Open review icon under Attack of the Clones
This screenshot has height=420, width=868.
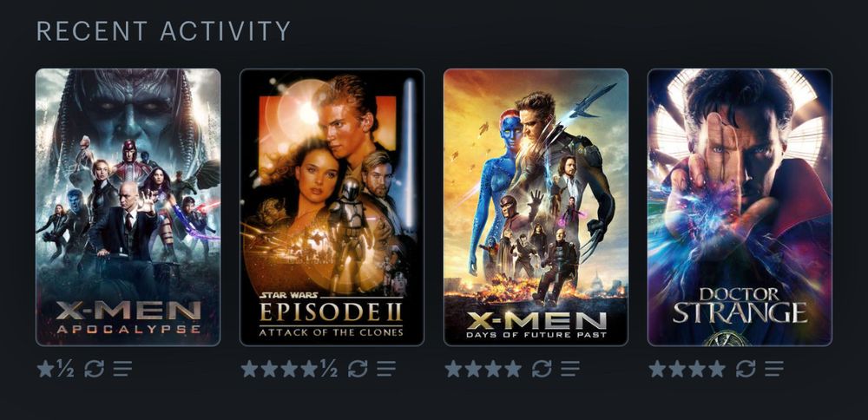[x=386, y=369]
